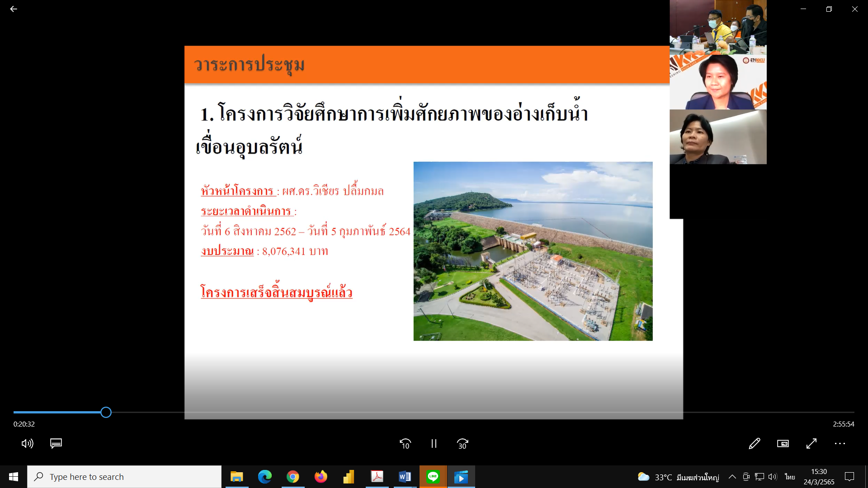This screenshot has width=868, height=488.
Task: Open Power BI from taskbar
Action: pyautogui.click(x=349, y=477)
